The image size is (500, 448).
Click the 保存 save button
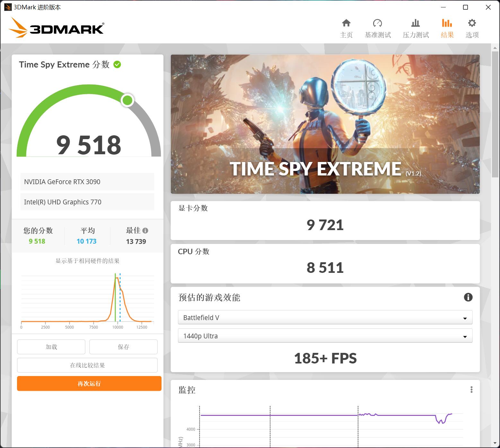point(123,347)
